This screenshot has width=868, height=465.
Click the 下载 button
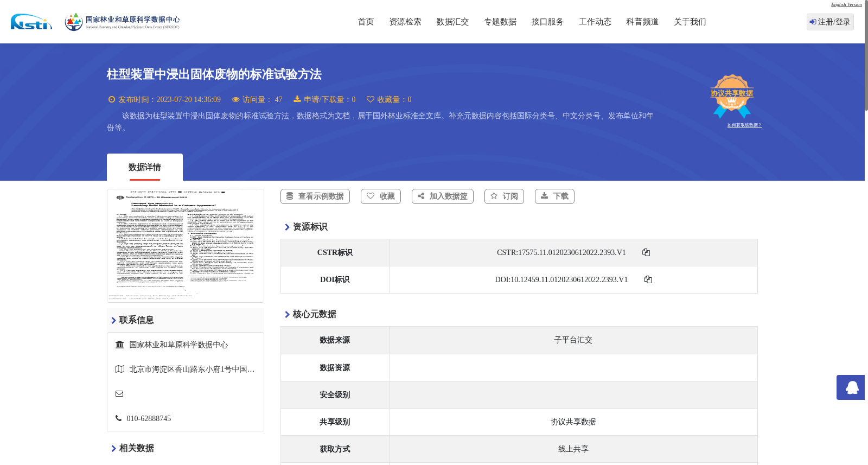tap(554, 196)
